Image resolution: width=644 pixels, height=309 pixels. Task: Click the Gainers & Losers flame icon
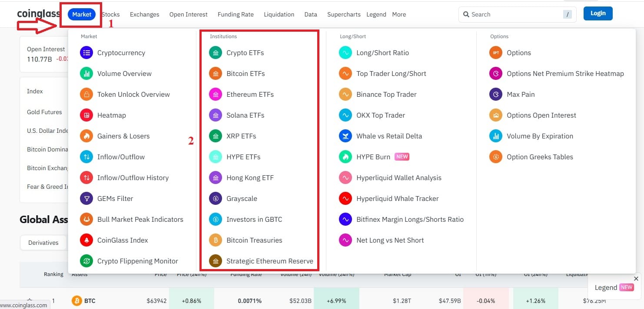click(86, 136)
